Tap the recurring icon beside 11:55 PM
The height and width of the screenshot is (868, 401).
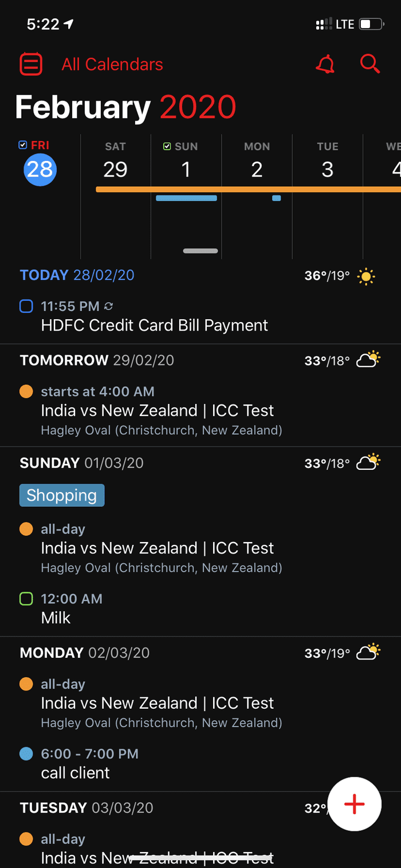coord(109,307)
